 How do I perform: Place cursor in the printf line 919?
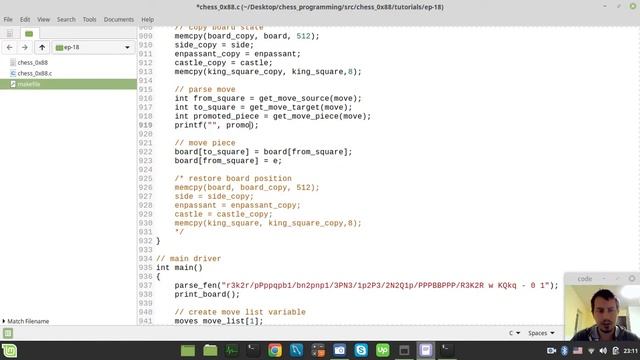216,125
